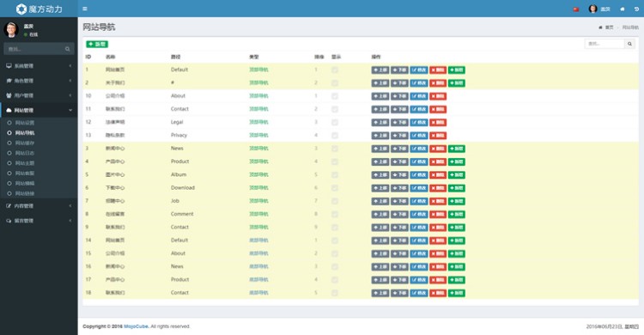Viewport: 644px width, 335px height.
Task: Move up the Legal row
Action: coord(380,123)
